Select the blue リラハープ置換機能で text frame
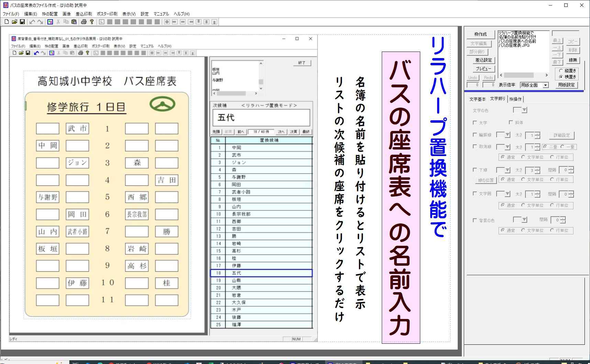Image resolution: width=590 pixels, height=364 pixels. [438, 137]
